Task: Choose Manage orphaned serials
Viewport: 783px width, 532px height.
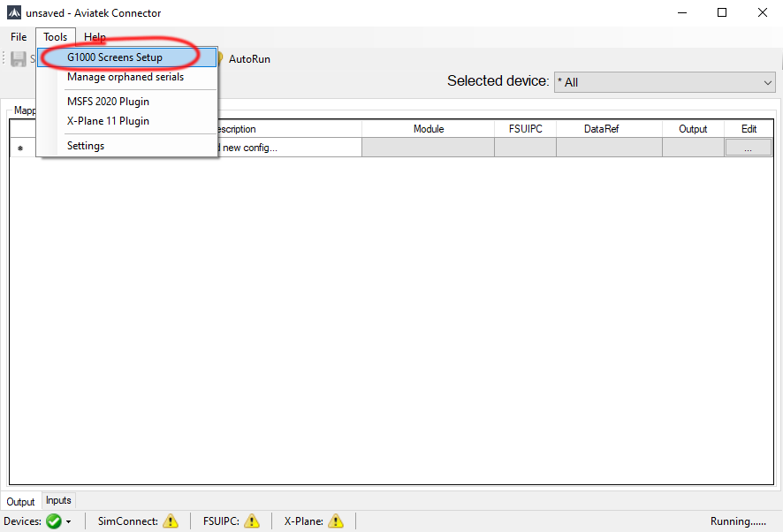Action: point(125,77)
